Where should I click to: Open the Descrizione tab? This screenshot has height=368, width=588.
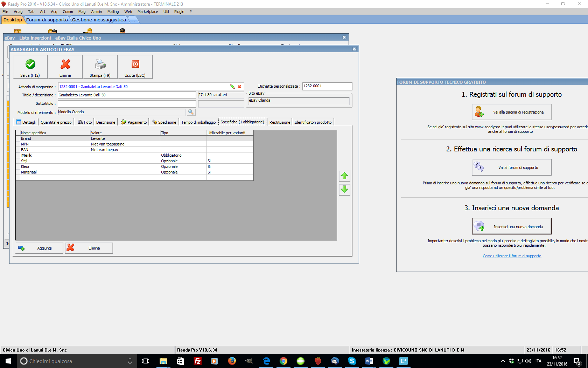(106, 122)
